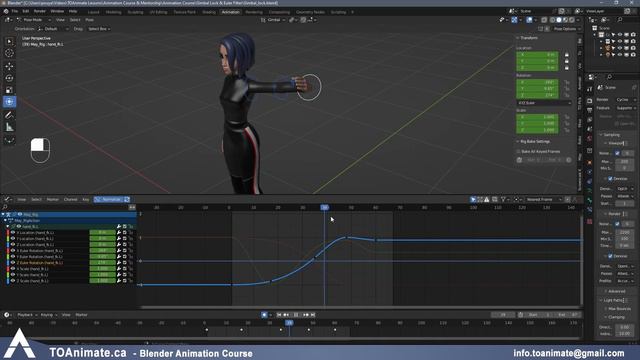Open the XYZ Euler rotation mode dropdown
The width and height of the screenshot is (640, 360).
(x=544, y=103)
